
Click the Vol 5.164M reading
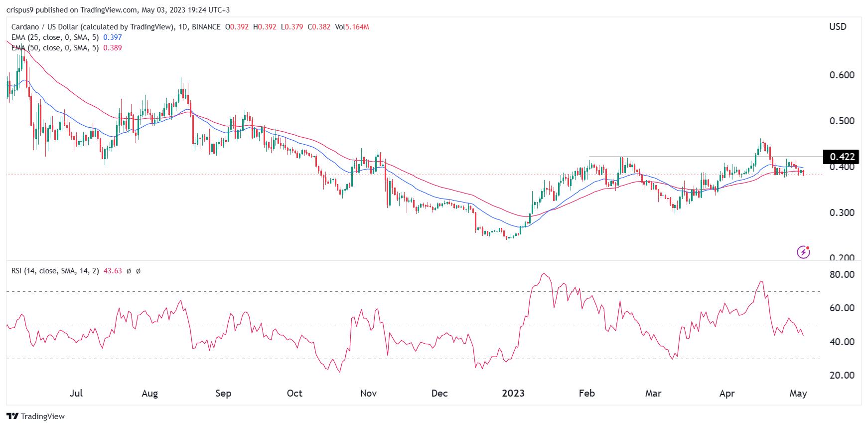(x=352, y=27)
